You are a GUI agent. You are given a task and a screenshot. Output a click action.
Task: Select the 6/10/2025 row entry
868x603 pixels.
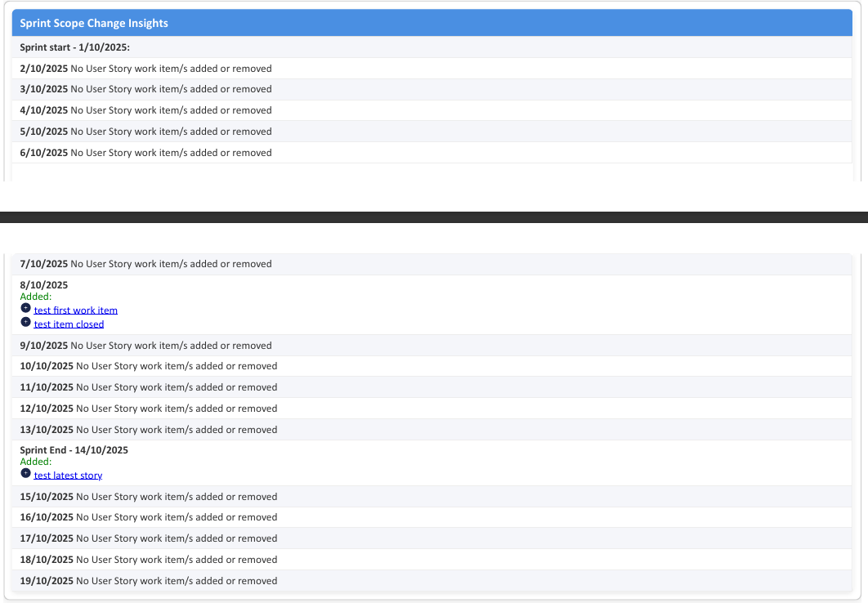145,153
